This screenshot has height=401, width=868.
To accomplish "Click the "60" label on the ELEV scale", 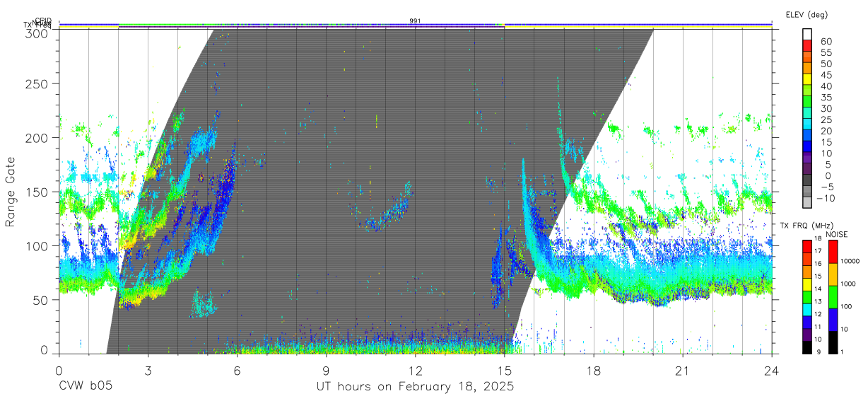I will [825, 42].
